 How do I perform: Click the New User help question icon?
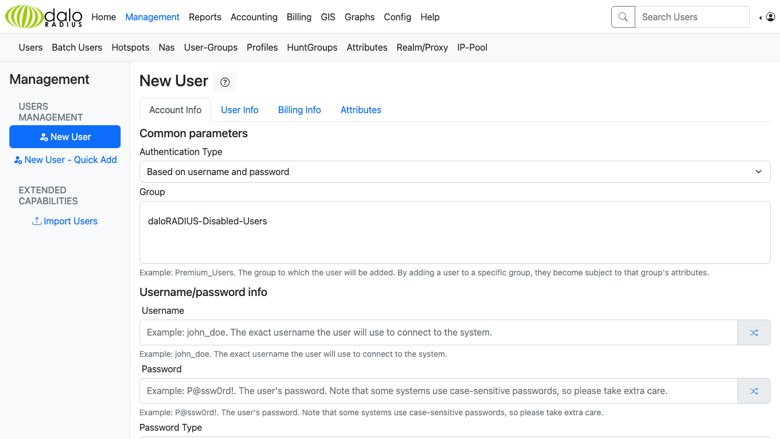coord(225,82)
